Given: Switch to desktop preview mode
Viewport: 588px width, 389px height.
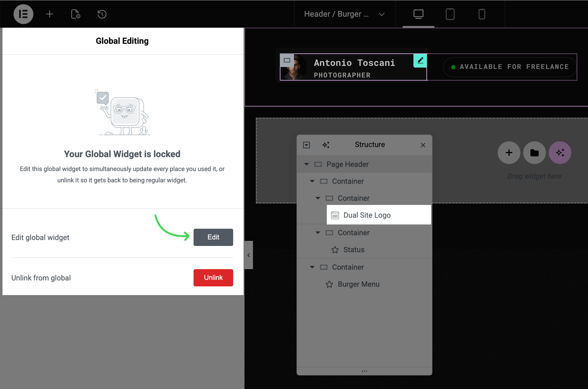Looking at the screenshot, I should (x=418, y=14).
